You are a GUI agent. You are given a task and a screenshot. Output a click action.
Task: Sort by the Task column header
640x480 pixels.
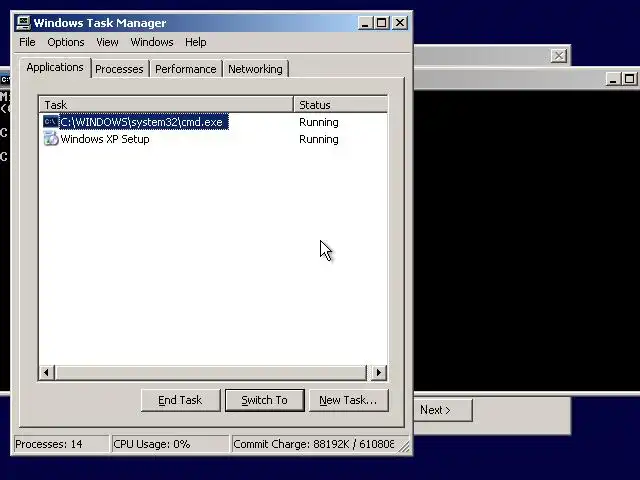point(166,105)
